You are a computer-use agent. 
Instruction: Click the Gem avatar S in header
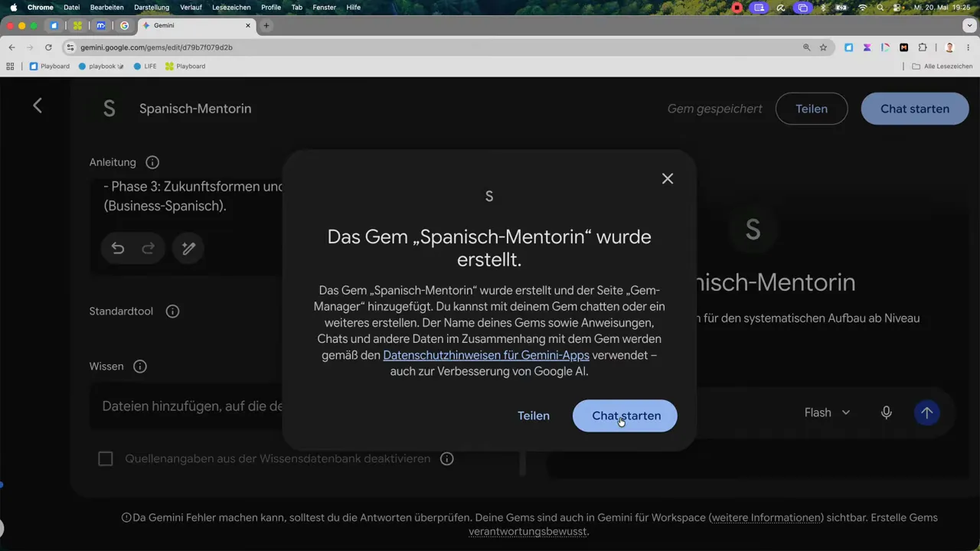pyautogui.click(x=109, y=109)
